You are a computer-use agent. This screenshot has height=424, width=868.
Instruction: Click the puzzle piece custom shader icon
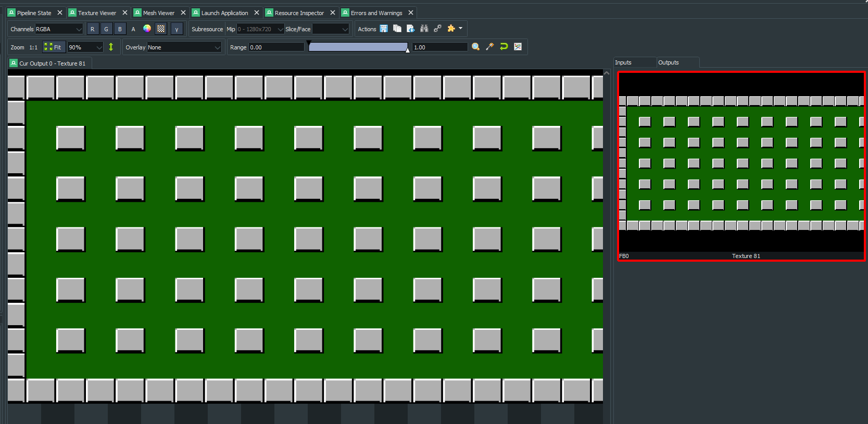point(451,29)
